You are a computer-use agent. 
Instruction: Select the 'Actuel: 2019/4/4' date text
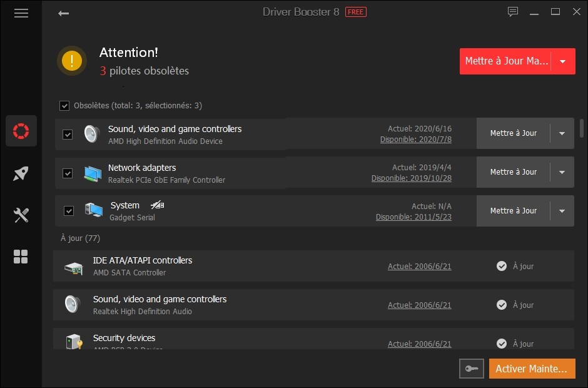coord(422,167)
